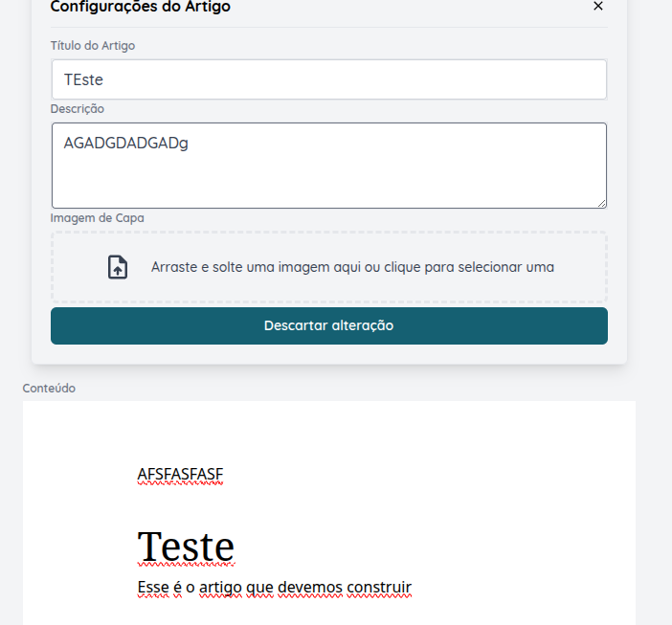This screenshot has width=672, height=625.
Task: Click the 'Conteúdo' section label
Action: 49,388
